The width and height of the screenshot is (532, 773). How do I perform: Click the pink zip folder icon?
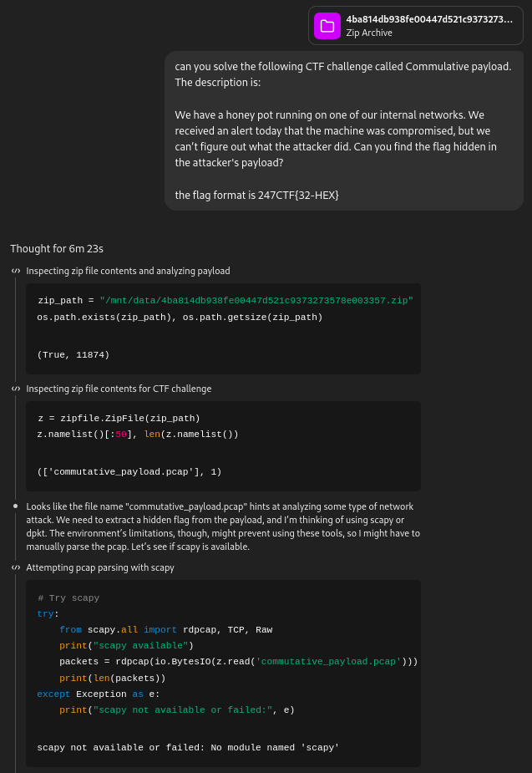coord(327,26)
